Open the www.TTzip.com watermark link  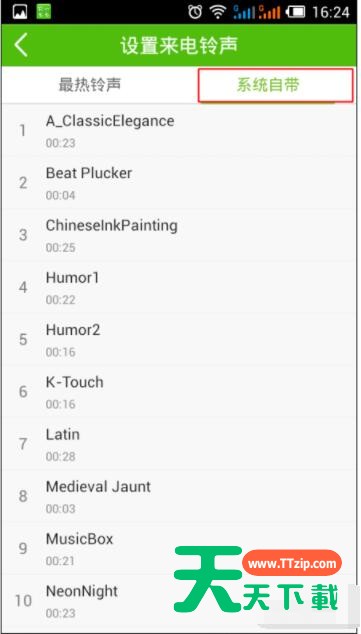coord(292,564)
